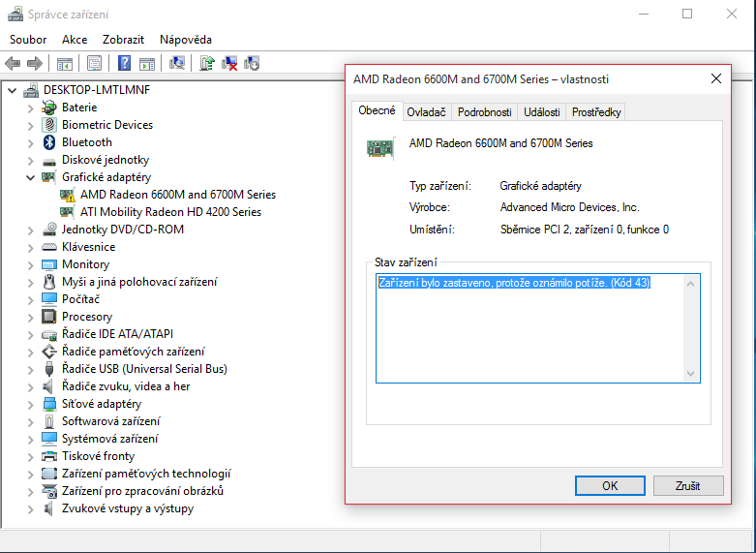Click the Uninstall device red X icon
756x553 pixels.
coord(229,63)
